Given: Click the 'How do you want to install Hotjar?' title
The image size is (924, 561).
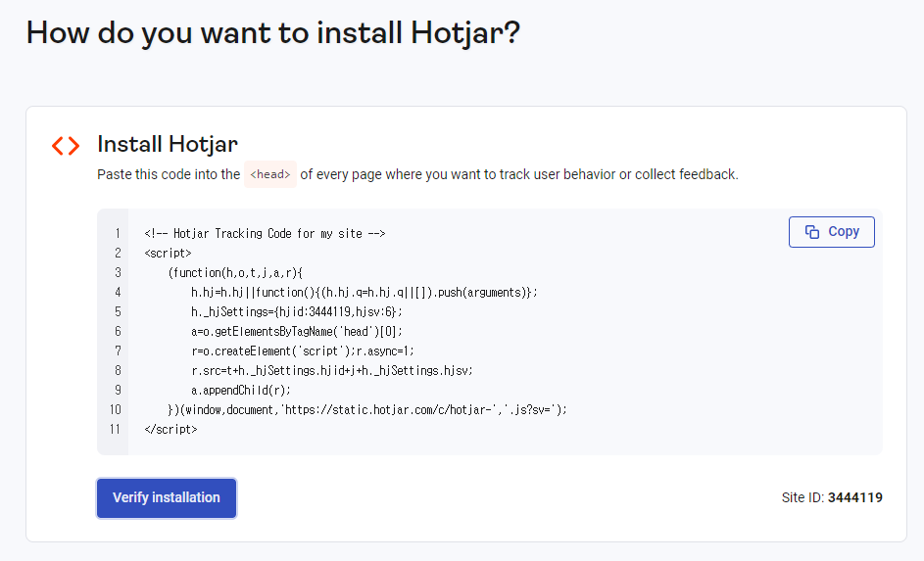Looking at the screenshot, I should point(273,32).
